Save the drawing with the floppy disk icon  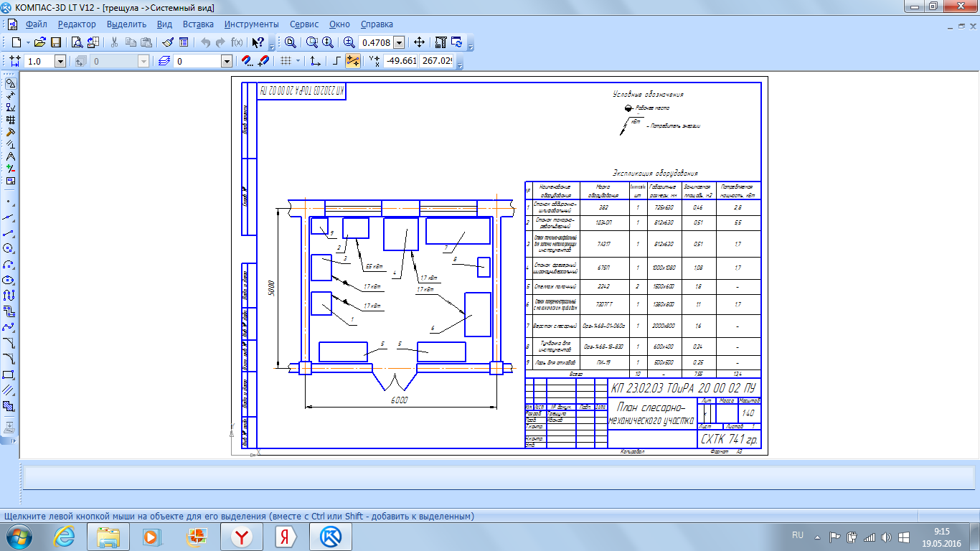point(56,42)
